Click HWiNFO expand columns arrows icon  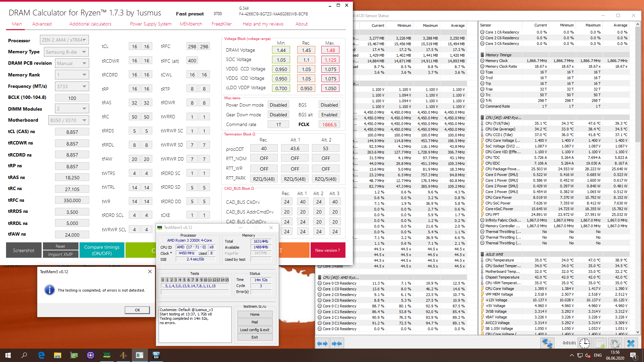(x=322, y=344)
